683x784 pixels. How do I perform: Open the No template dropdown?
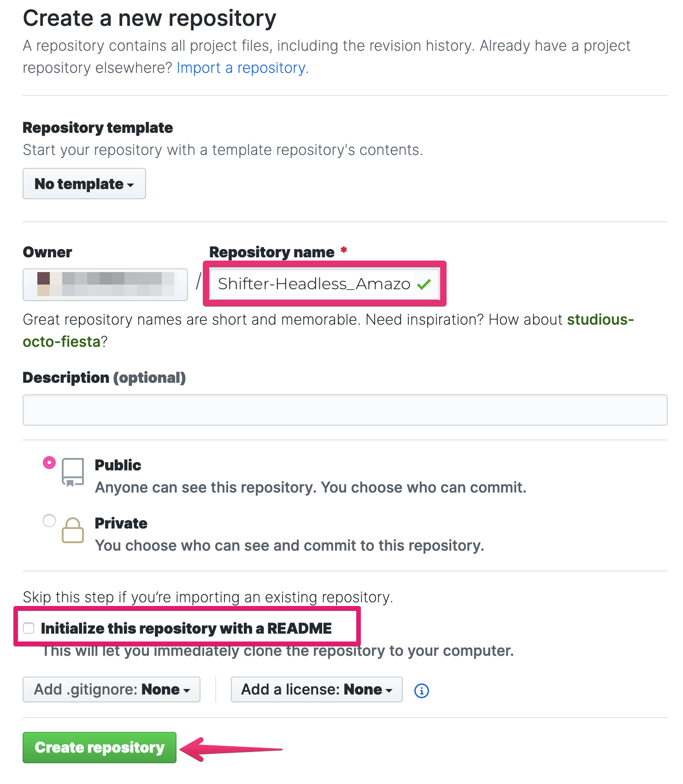coord(84,184)
